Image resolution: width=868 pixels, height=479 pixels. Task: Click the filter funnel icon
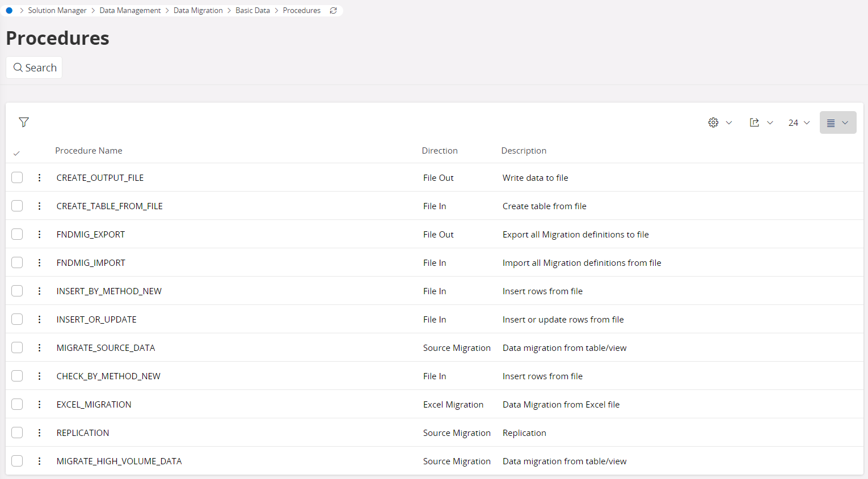pos(24,122)
